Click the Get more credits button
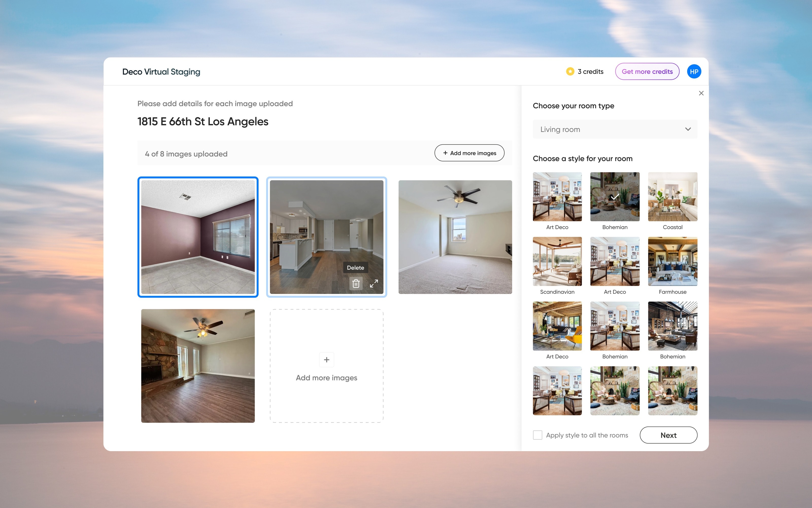Screen dimensions: 812x508 click(x=647, y=72)
